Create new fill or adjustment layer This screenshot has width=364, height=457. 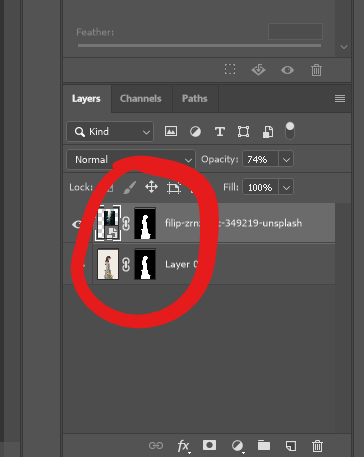pos(237,446)
